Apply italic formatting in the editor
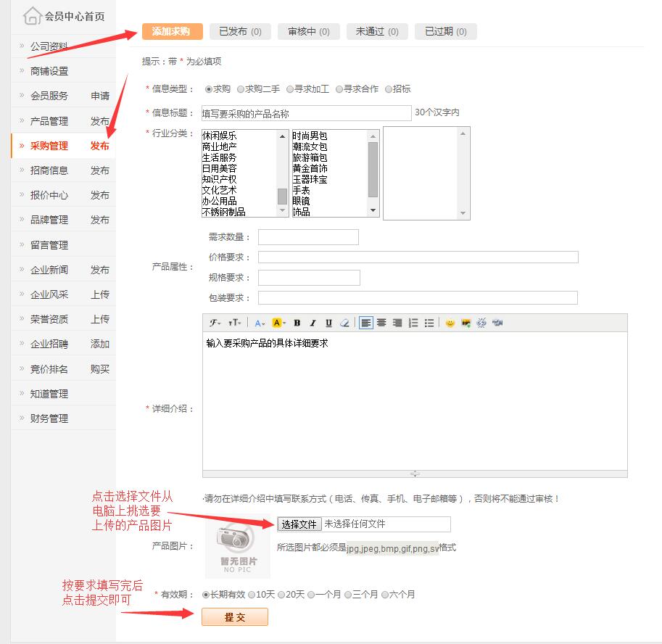This screenshot has height=644, width=662. tap(313, 323)
